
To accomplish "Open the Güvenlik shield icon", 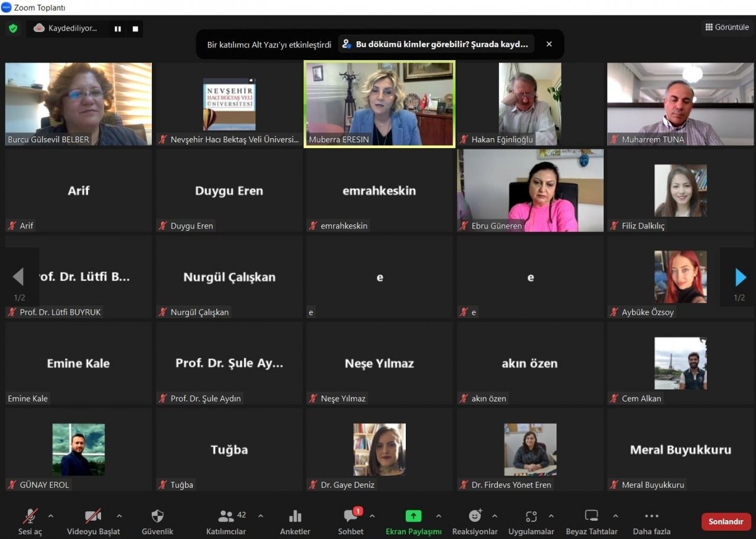I will point(157,517).
